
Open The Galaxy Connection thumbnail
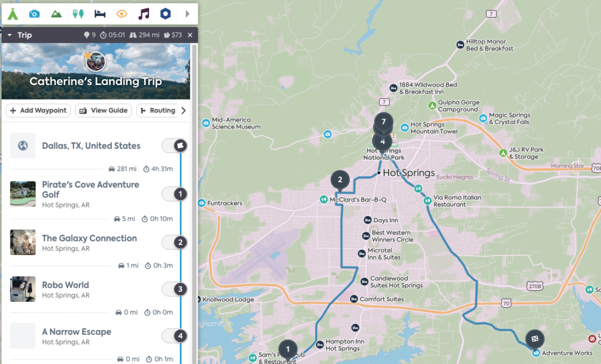click(23, 242)
